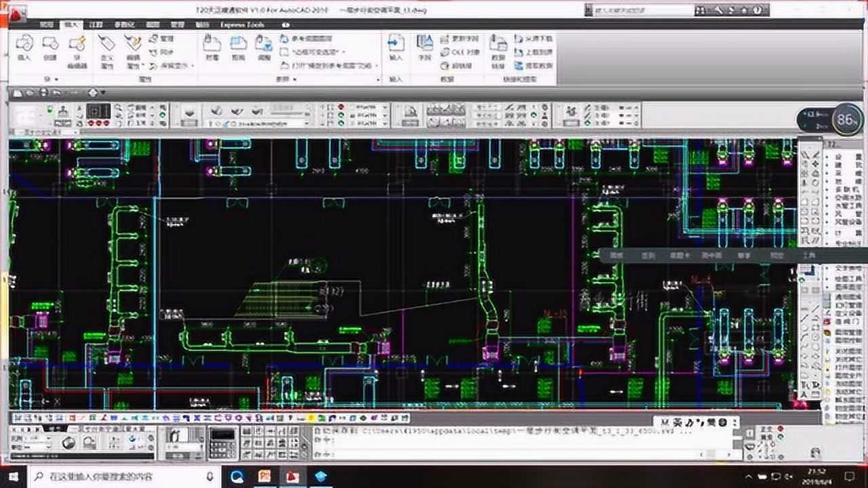Screen dimensions: 868x488
Task: Expand the 参照 panel title
Action: coord(286,79)
